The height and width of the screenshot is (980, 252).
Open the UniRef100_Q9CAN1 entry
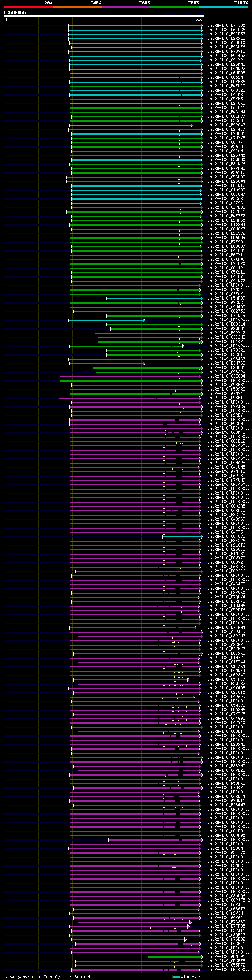(226, 151)
